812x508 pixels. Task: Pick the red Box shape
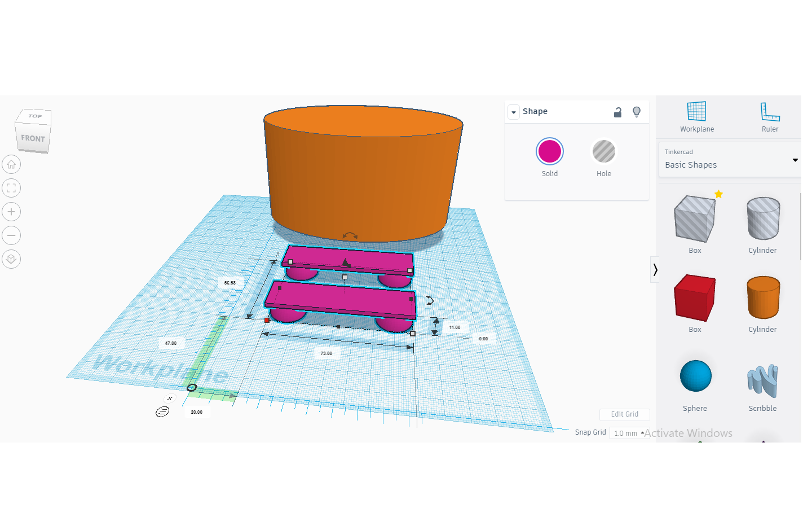[695, 298]
